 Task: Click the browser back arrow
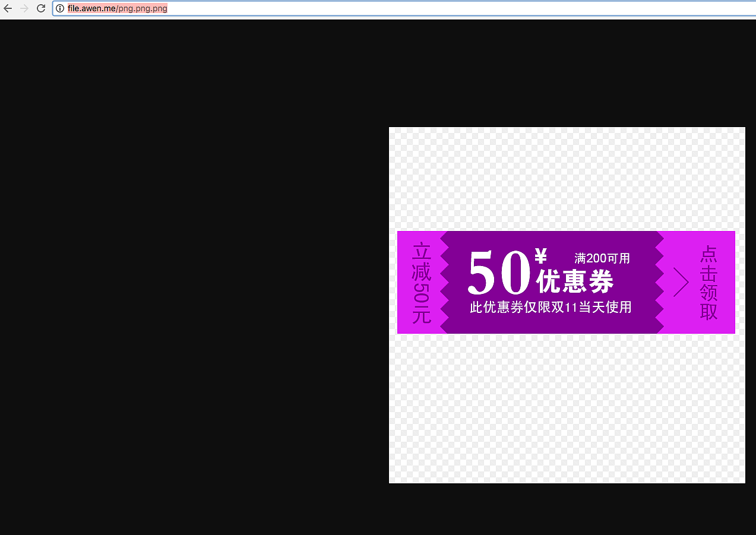tap(8, 8)
